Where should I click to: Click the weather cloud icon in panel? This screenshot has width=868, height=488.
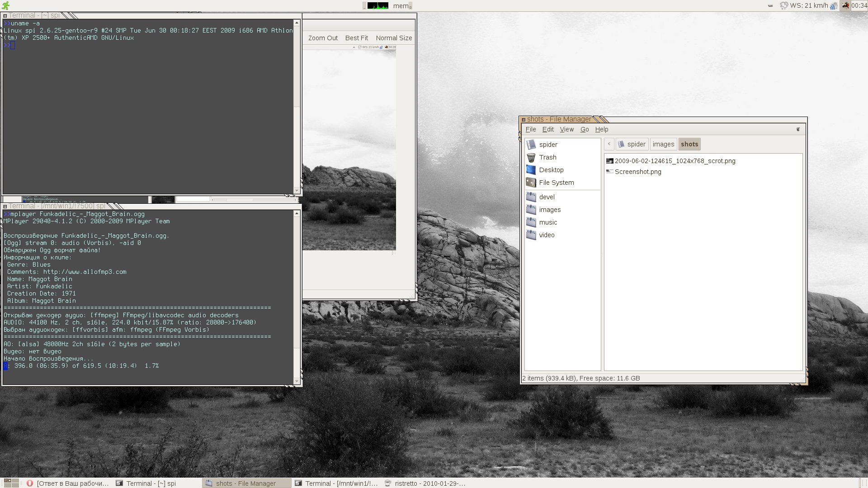pos(784,5)
